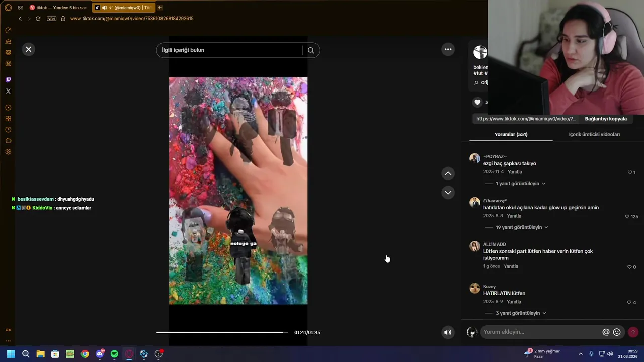Go to previous video with up arrow

click(x=448, y=173)
